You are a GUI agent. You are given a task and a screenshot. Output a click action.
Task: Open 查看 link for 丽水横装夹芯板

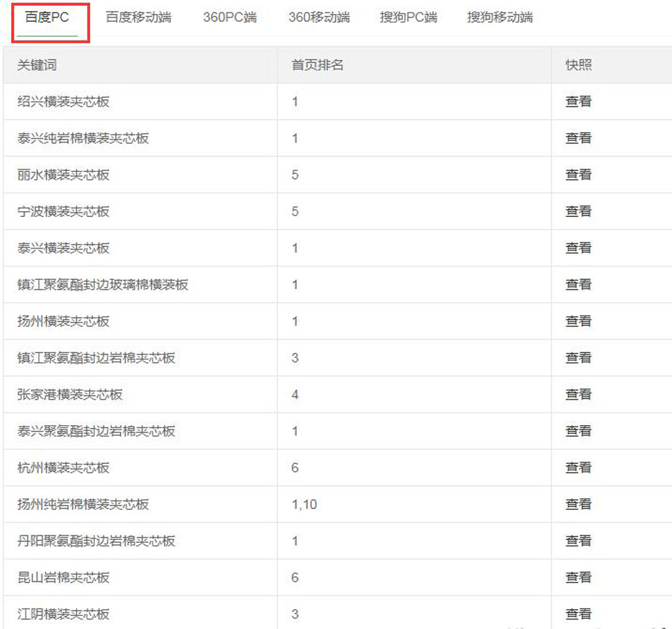(x=578, y=175)
